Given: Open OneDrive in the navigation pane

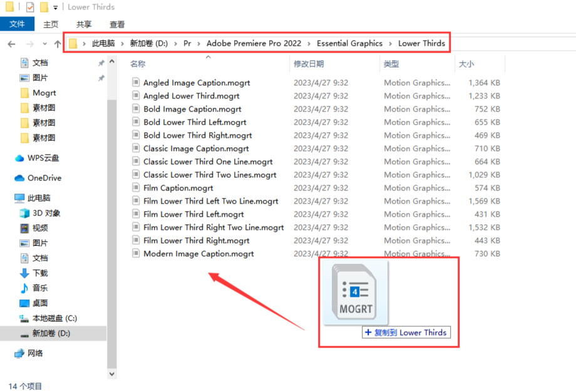Looking at the screenshot, I should click(x=44, y=178).
